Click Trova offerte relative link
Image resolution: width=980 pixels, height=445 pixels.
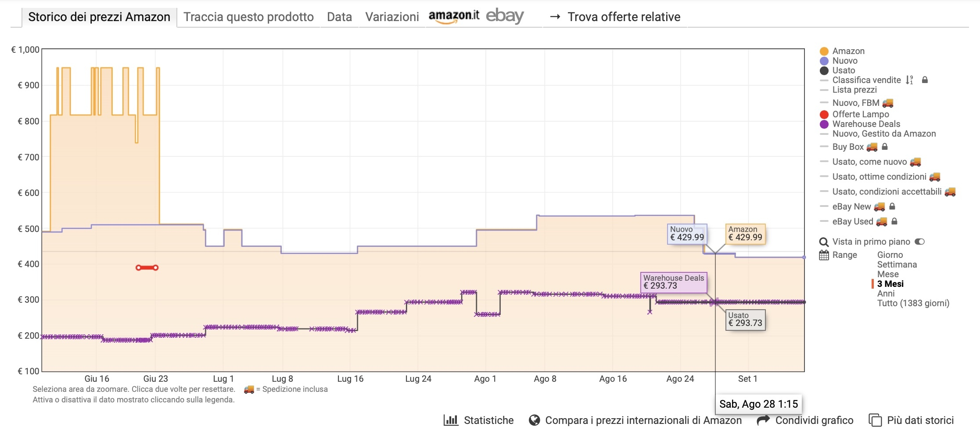tap(624, 17)
